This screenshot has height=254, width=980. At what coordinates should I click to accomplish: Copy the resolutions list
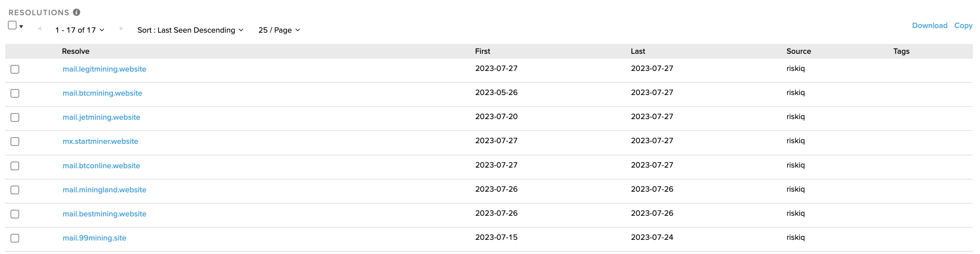(963, 25)
